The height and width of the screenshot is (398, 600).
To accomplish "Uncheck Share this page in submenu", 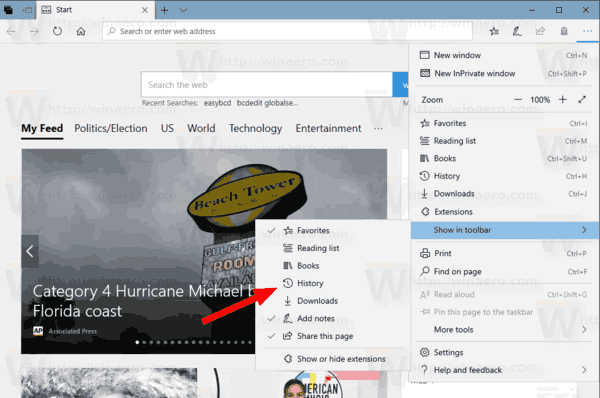I will (x=333, y=336).
